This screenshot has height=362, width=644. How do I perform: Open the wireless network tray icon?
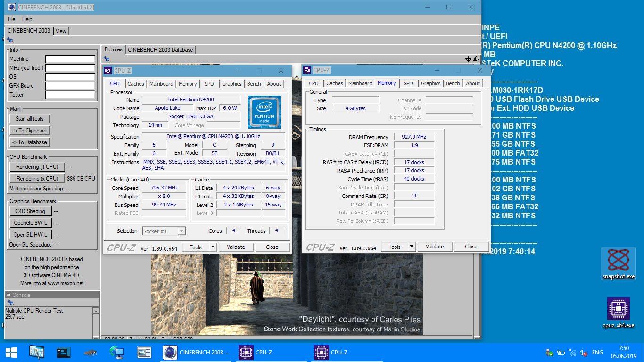click(572, 352)
